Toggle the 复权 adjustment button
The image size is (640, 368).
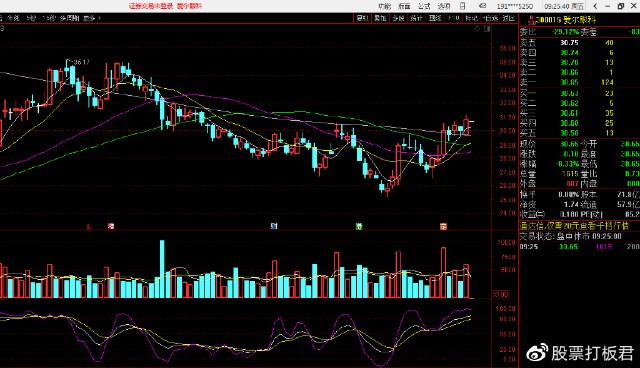[362, 18]
